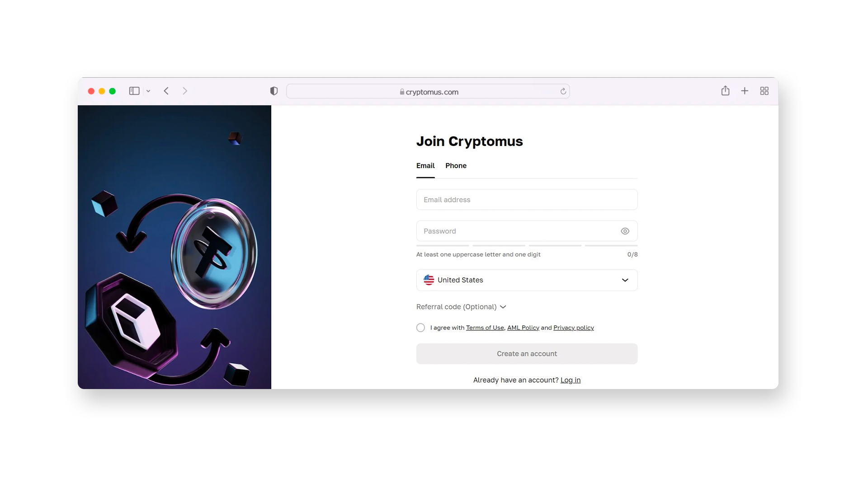The width and height of the screenshot is (868, 488).
Task: Show password with the eye icon
Action: point(625,231)
